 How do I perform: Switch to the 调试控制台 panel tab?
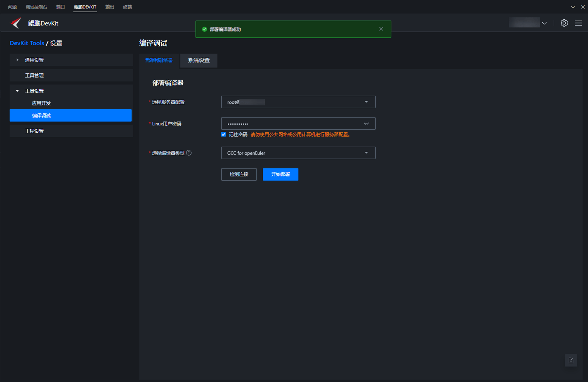coord(36,7)
